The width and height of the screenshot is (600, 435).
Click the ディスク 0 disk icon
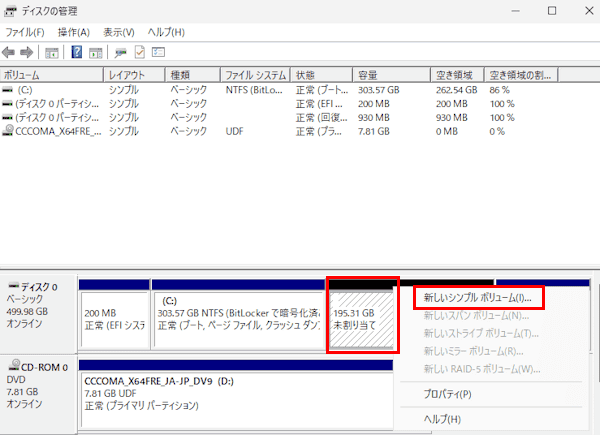click(x=14, y=286)
